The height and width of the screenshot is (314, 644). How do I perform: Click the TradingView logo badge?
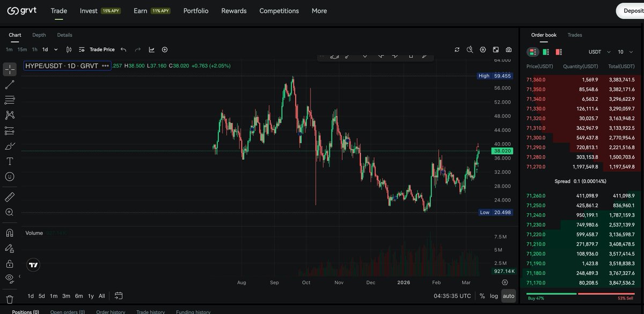[x=33, y=265]
